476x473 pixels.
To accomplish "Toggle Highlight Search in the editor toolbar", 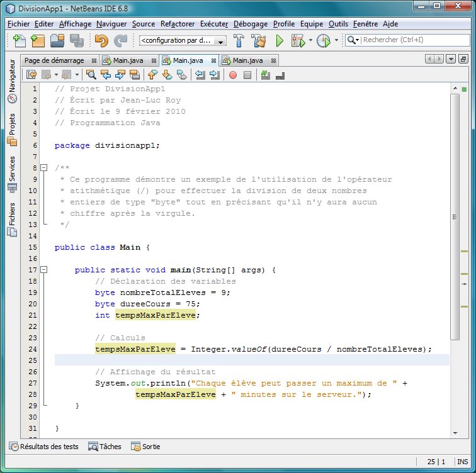I will [135, 75].
